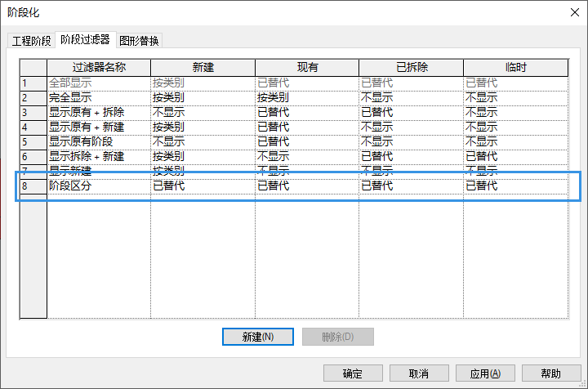Click 新建 cell of 显示拆除 + 新建 row
This screenshot has width=588, height=389.
tap(203, 156)
